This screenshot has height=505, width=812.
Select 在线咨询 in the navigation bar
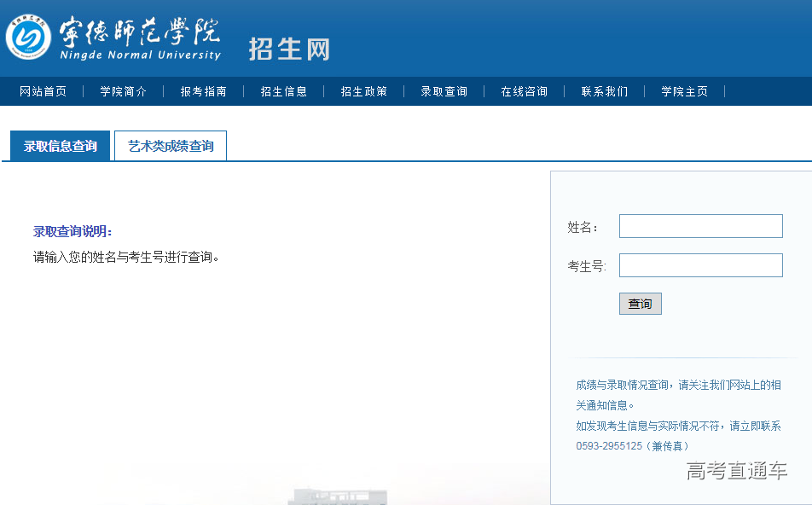coord(524,91)
